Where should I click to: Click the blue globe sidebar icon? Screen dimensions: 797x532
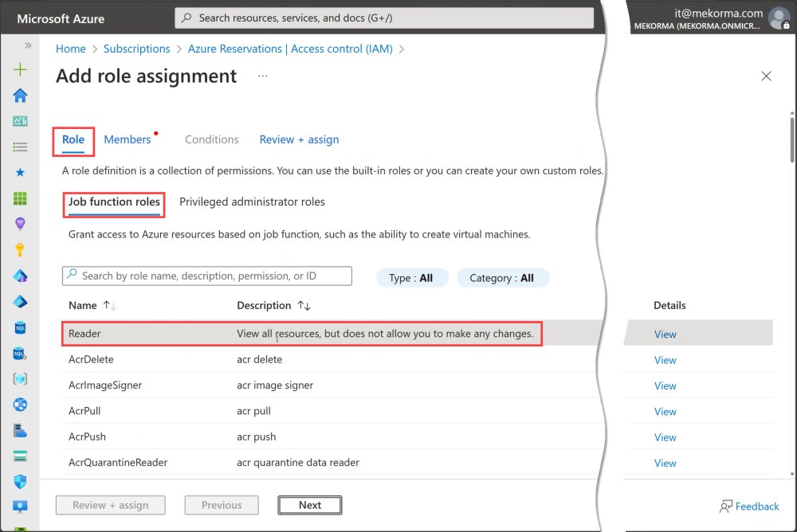click(20, 405)
